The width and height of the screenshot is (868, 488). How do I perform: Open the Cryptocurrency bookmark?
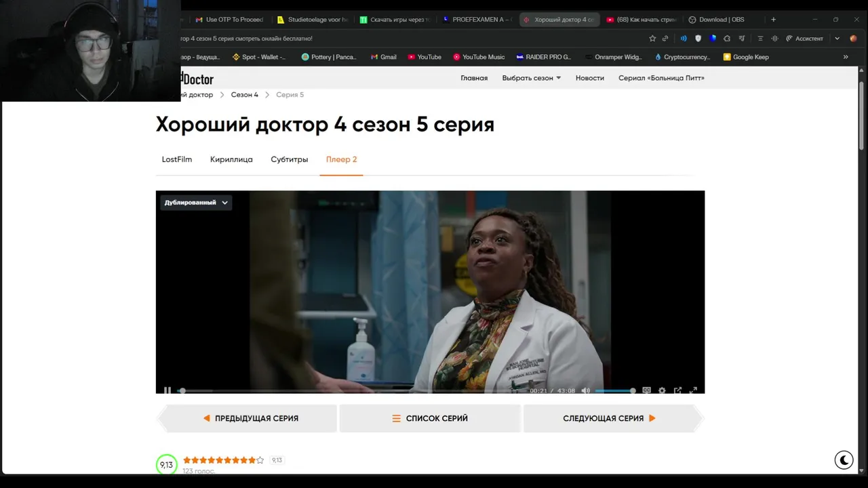pos(683,57)
